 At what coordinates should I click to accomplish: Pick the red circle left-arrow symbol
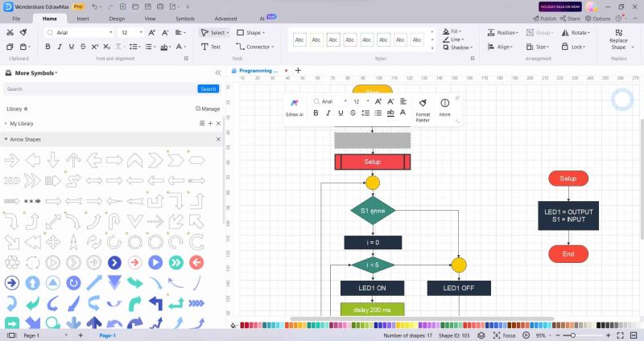pyautogui.click(x=196, y=262)
